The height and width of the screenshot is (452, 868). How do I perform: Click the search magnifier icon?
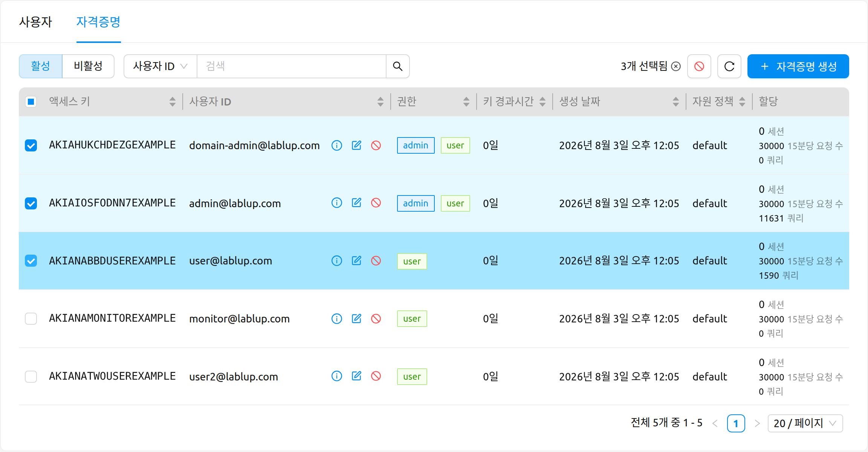[397, 66]
